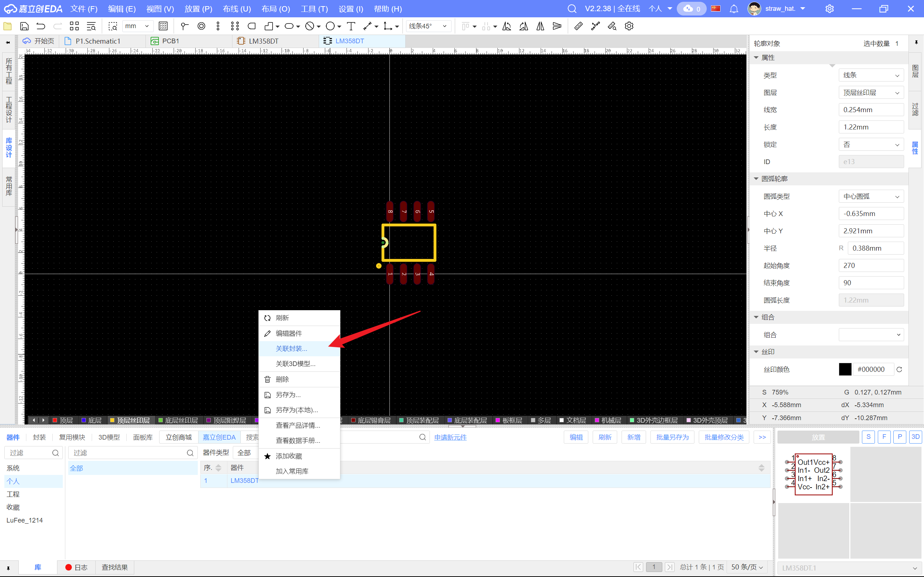924x577 pixels.
Task: Select the circle drawing tool
Action: [x=330, y=26]
